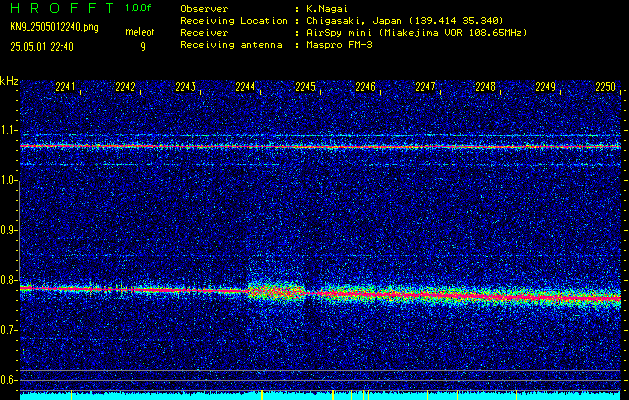Select the 0.7 frequency axis label

pos(9,330)
